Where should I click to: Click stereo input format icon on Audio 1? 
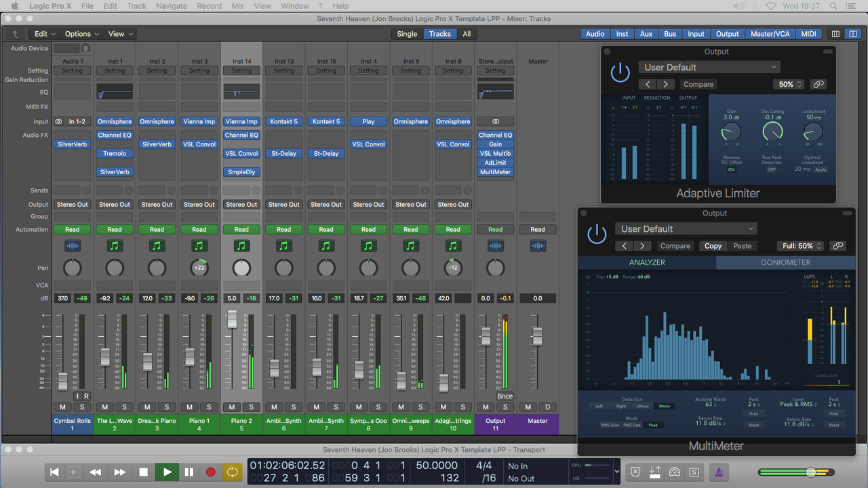[x=59, y=122]
